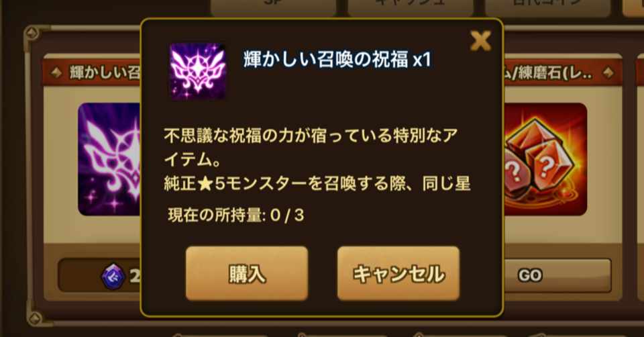Click the purple blessing icon in dialog
The height and width of the screenshot is (337, 644).
198,72
